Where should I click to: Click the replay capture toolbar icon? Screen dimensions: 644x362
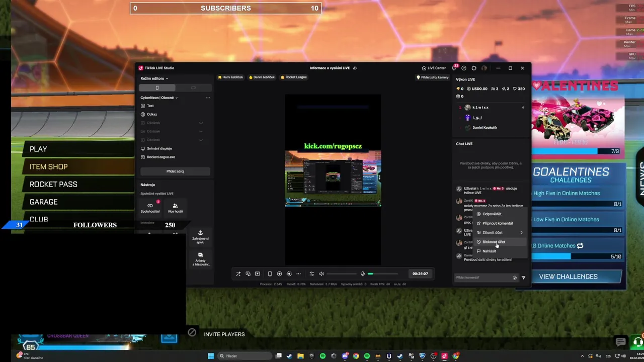pyautogui.click(x=289, y=274)
